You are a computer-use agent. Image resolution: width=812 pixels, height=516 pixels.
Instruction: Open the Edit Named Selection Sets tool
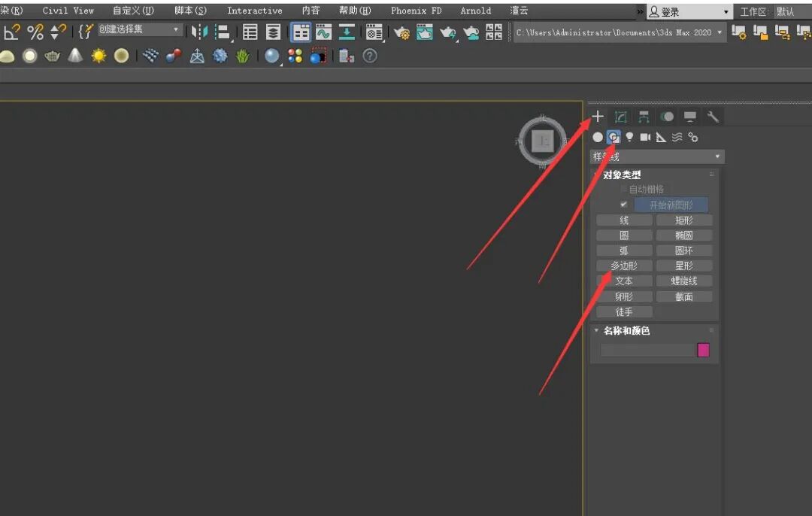point(86,32)
